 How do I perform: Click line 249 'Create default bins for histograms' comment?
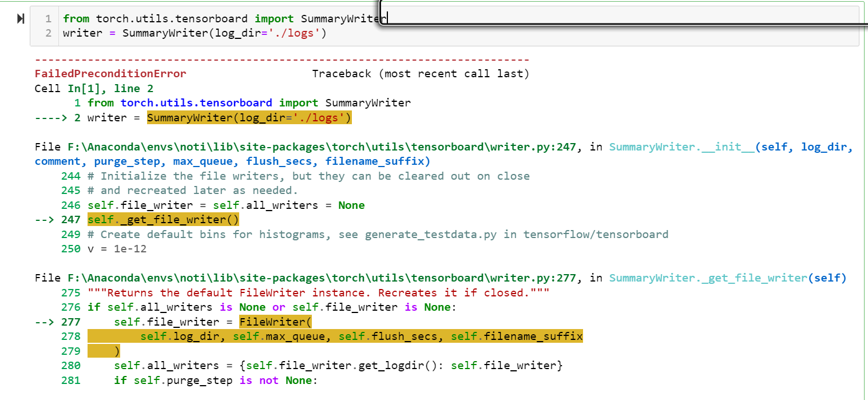378,235
